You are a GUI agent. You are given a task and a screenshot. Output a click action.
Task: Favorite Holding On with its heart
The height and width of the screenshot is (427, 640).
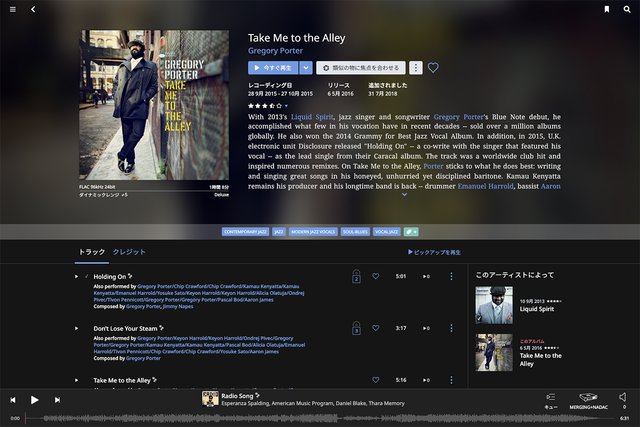pyautogui.click(x=376, y=276)
